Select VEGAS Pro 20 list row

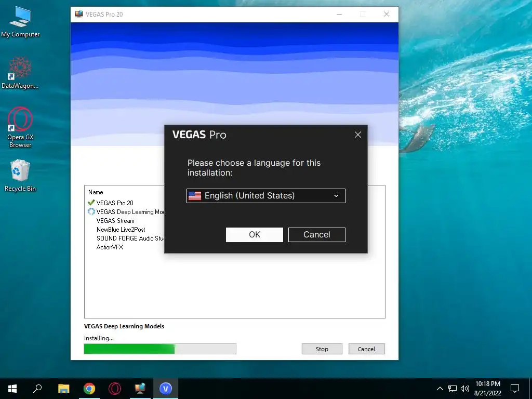(x=115, y=203)
